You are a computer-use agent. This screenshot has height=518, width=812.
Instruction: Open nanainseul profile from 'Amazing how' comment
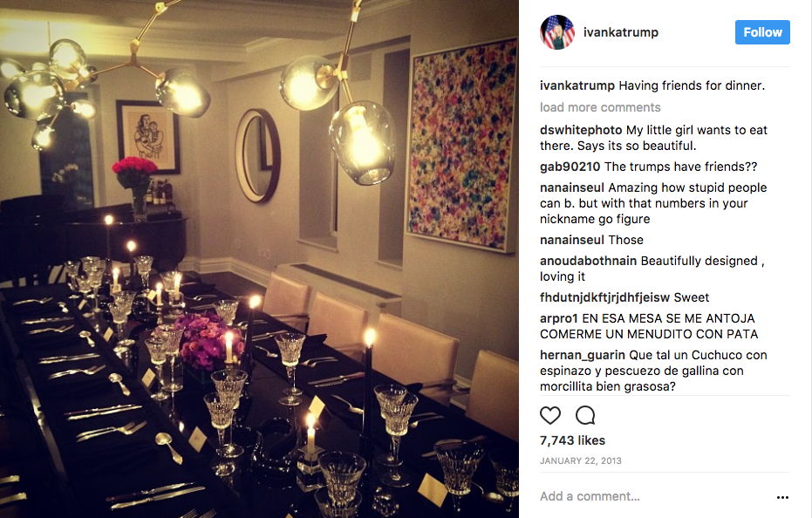click(x=572, y=187)
